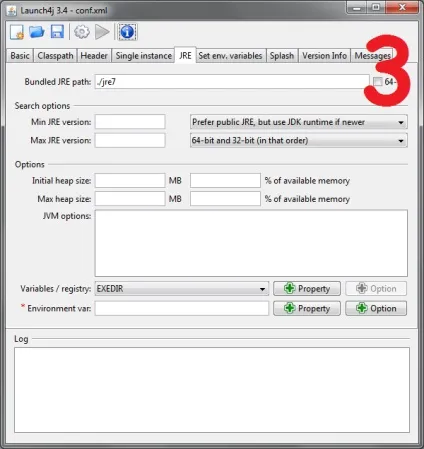Maximize the Launch4j window
The width and height of the screenshot is (424, 449).
pos(376,7)
